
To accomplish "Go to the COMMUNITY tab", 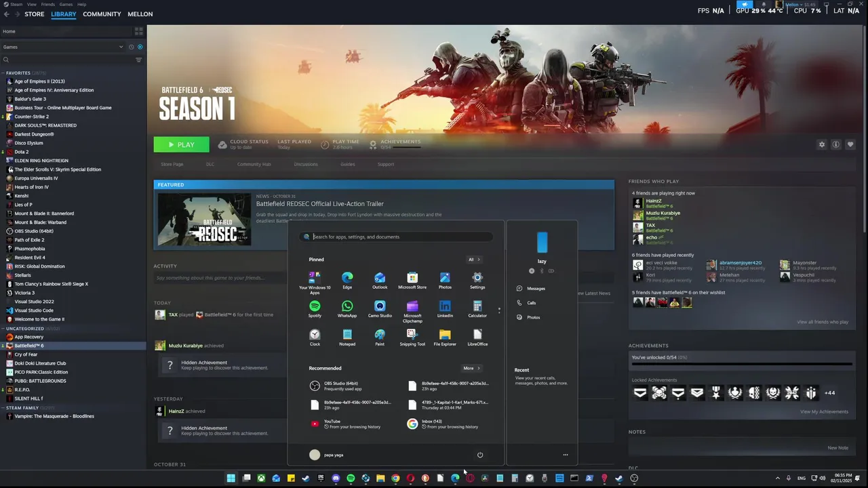I will pyautogui.click(x=102, y=14).
